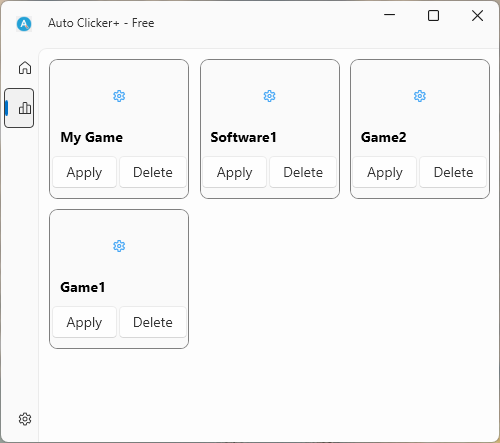The height and width of the screenshot is (443, 500).
Task: Open settings gear at sidebar bottom
Action: pyautogui.click(x=25, y=419)
